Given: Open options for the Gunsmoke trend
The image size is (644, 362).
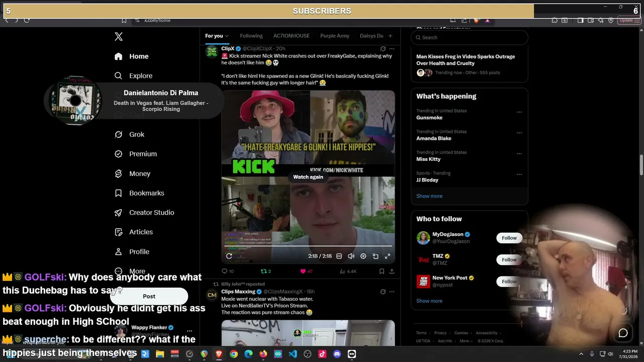Looking at the screenshot, I should 519,112.
